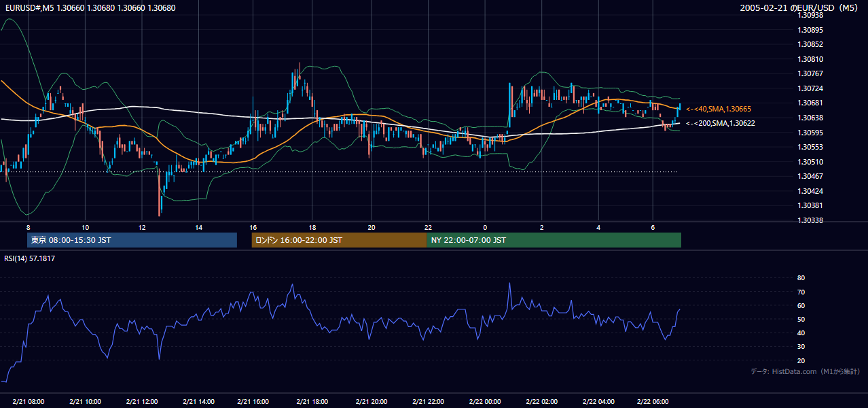Image resolution: width=868 pixels, height=408 pixels.
Task: Click price axis value 1.30852
Action: pyautogui.click(x=810, y=44)
